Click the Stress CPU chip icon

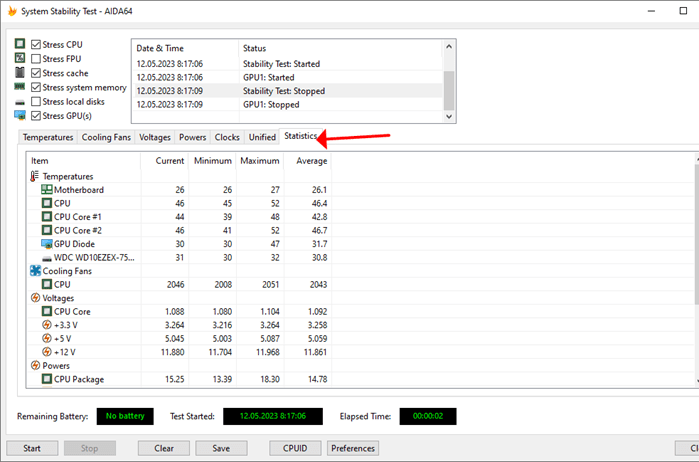tap(20, 44)
